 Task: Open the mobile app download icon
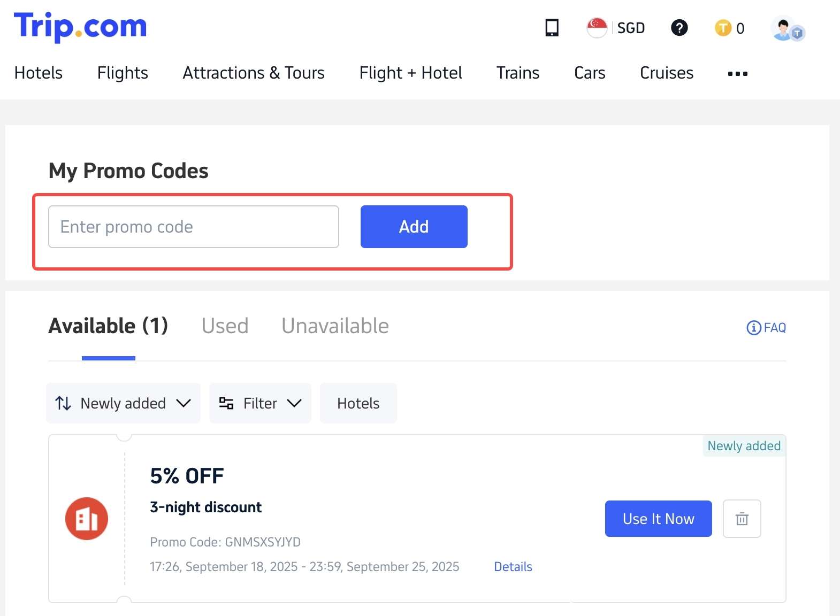551,28
